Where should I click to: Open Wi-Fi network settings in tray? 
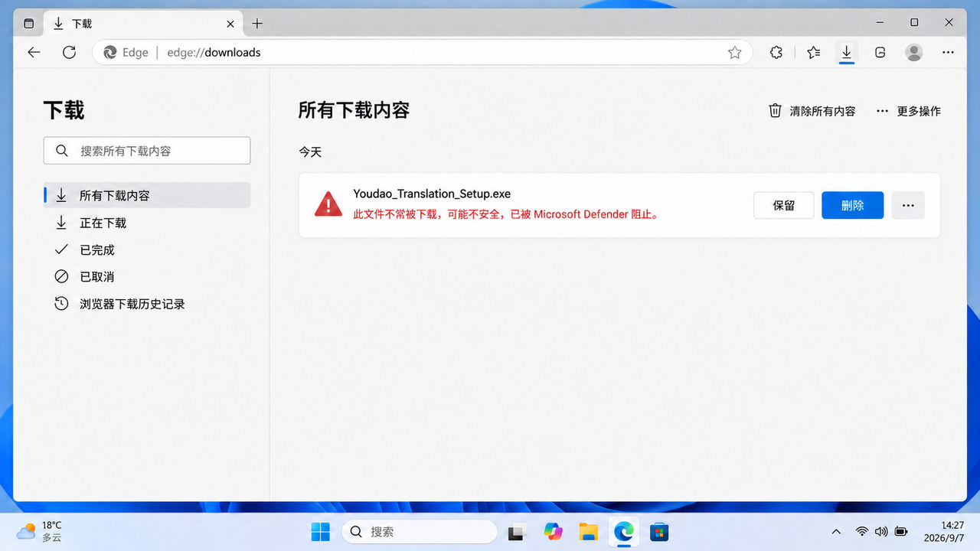pyautogui.click(x=862, y=531)
